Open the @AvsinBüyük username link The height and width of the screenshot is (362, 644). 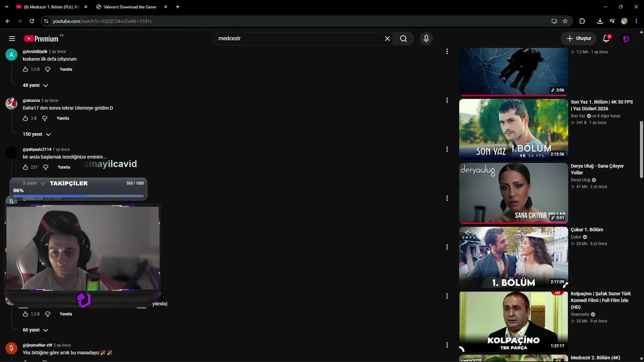(35, 52)
